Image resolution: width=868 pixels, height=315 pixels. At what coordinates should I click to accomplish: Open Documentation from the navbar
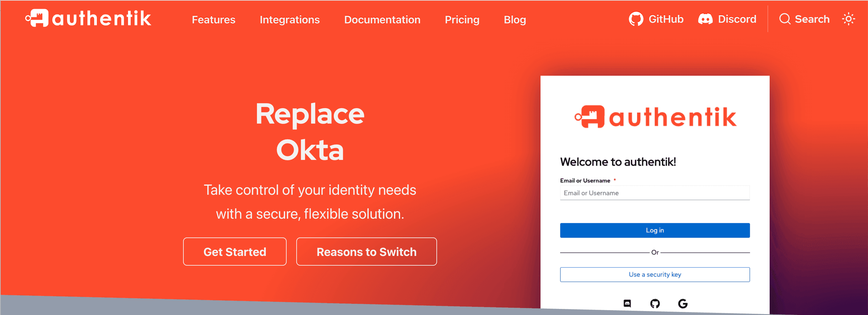pos(382,20)
